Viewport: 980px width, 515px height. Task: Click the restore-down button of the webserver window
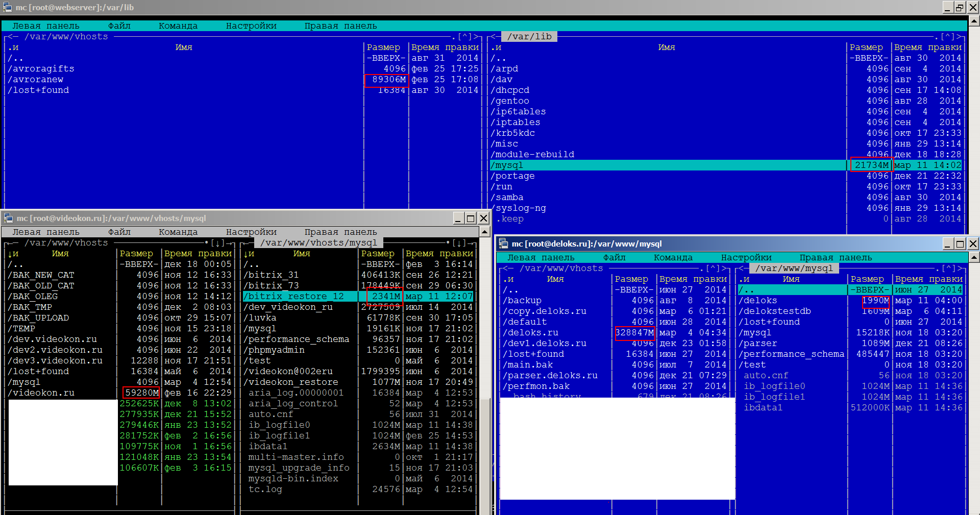pyautogui.click(x=960, y=7)
